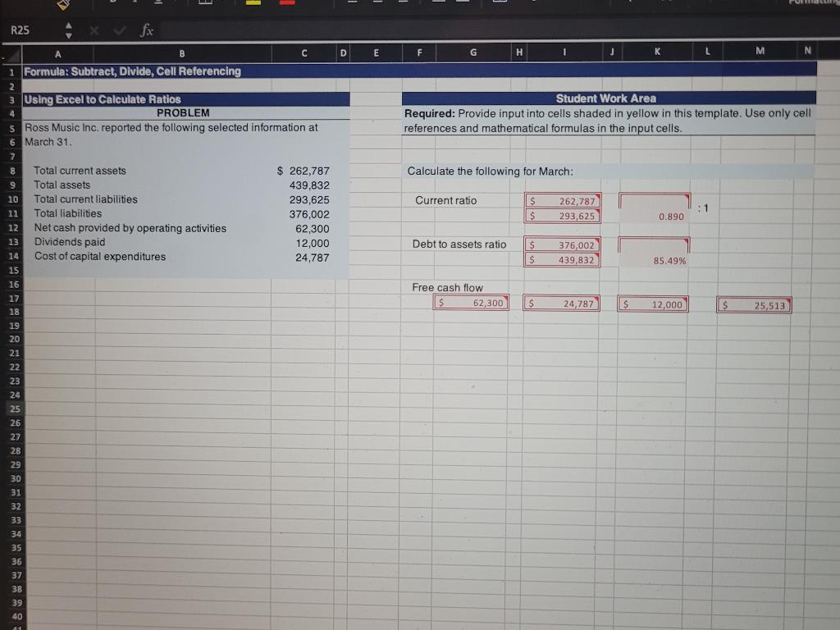Select column I header

click(564, 52)
